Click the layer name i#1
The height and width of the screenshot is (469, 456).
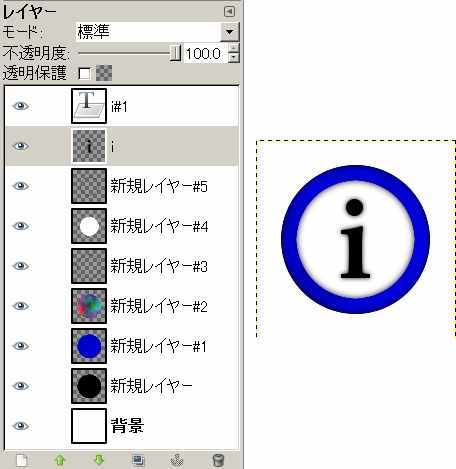pyautogui.click(x=119, y=107)
